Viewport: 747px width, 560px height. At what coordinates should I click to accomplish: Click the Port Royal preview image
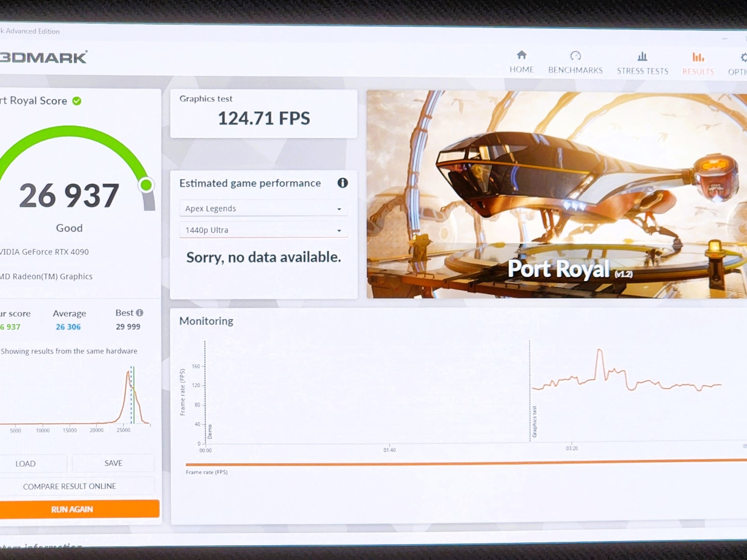(x=556, y=194)
